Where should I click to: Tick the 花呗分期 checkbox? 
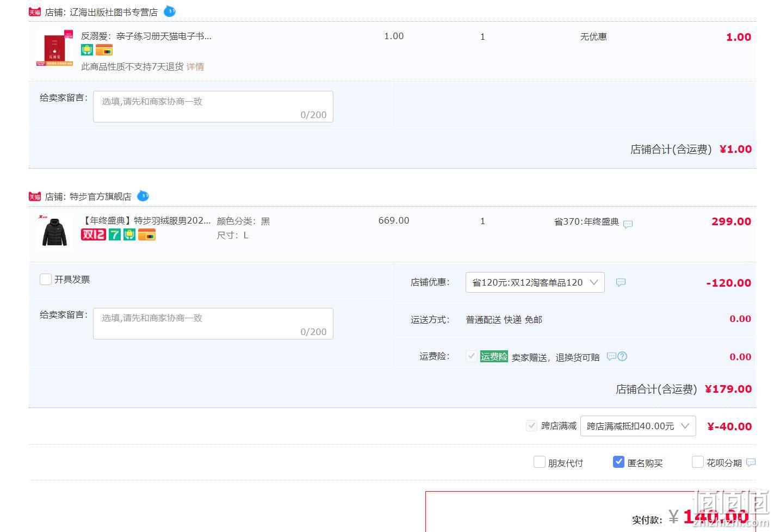(x=697, y=462)
